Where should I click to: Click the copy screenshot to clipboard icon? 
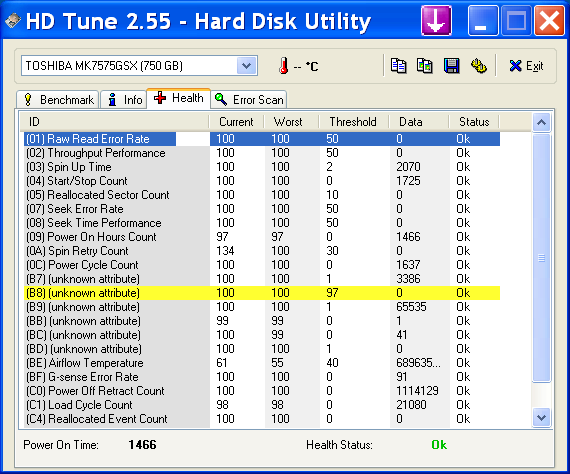click(424, 66)
